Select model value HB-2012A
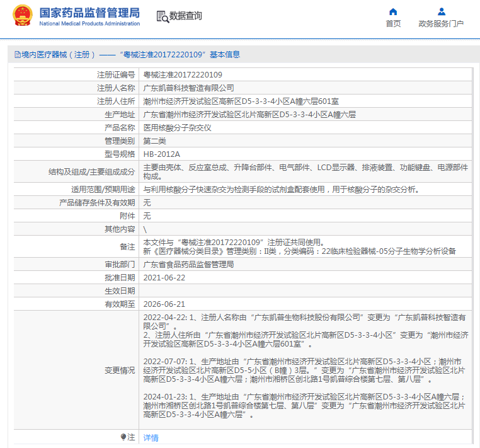The width and height of the screenshot is (480, 448). [162, 154]
